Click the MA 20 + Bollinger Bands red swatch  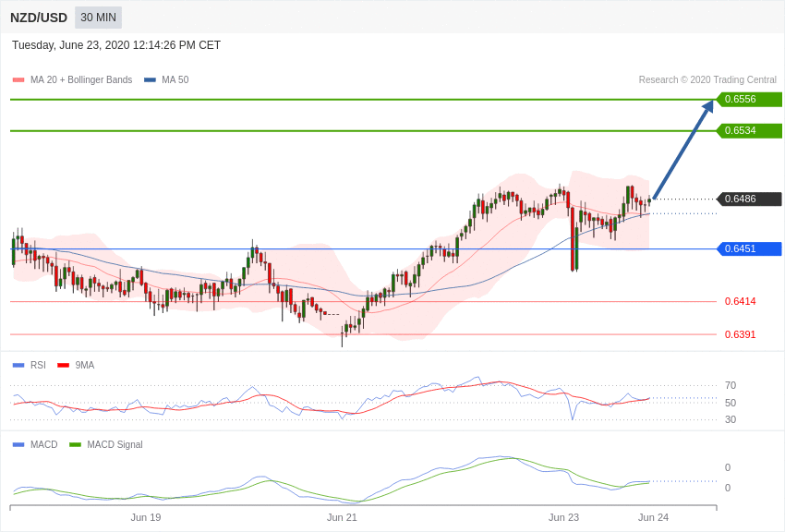click(18, 80)
